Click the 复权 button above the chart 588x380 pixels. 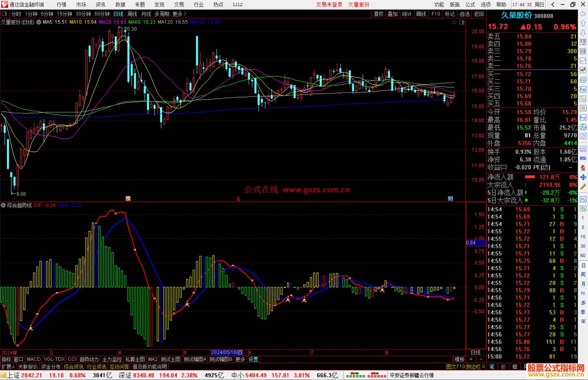pyautogui.click(x=378, y=14)
